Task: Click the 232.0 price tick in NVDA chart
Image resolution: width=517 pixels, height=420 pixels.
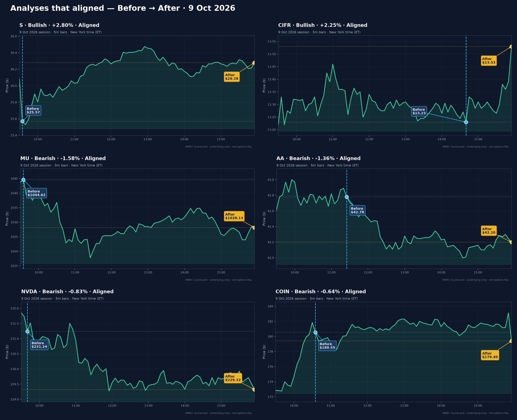Action: point(15,309)
